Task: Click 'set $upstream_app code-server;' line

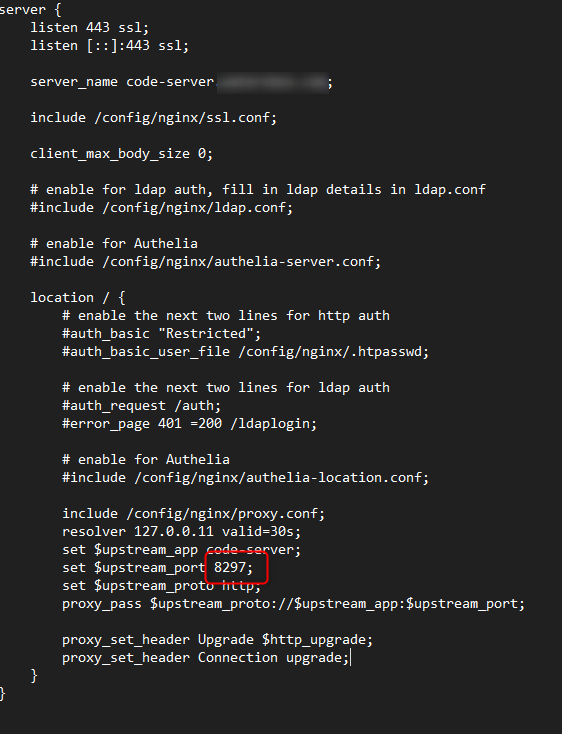Action: pyautogui.click(x=182, y=550)
